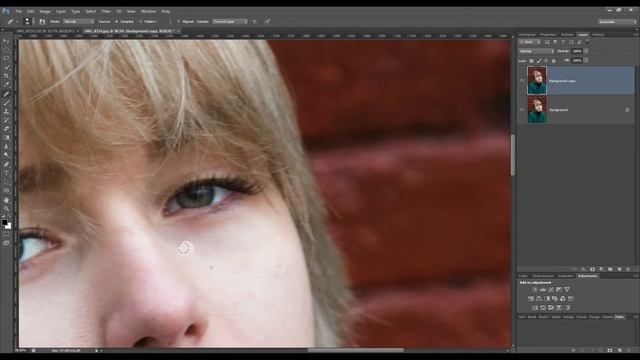Select the Background layer row
This screenshot has width=640, height=360.
576,110
